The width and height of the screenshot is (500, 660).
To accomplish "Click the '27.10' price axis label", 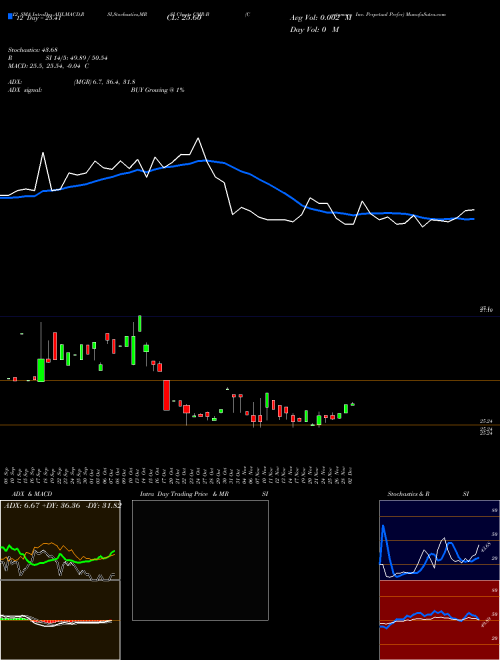I will 486,310.
